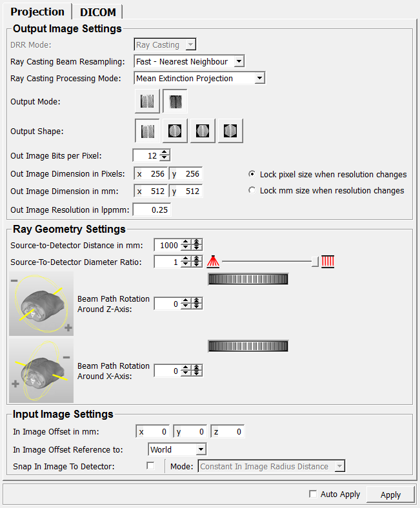
Task: Click the Source-To-Detector Diameter Ratio slider handle
Action: tap(315, 261)
